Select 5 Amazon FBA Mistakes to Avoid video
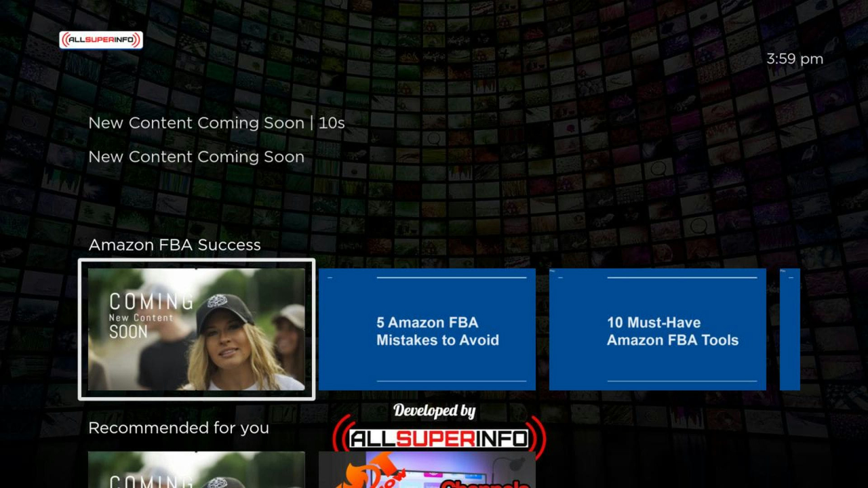 pos(427,329)
